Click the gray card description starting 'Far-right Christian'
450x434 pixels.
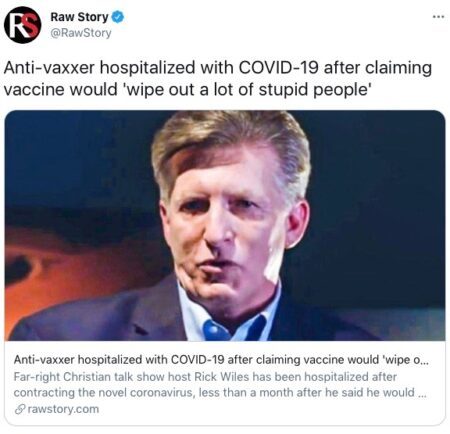pos(220,385)
